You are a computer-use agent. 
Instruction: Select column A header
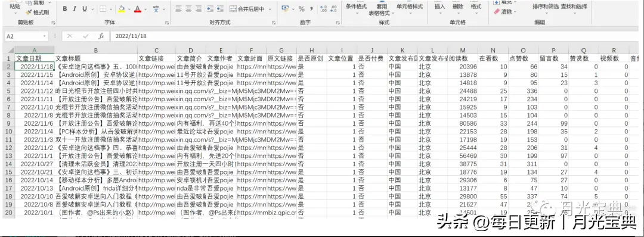[x=35, y=51]
